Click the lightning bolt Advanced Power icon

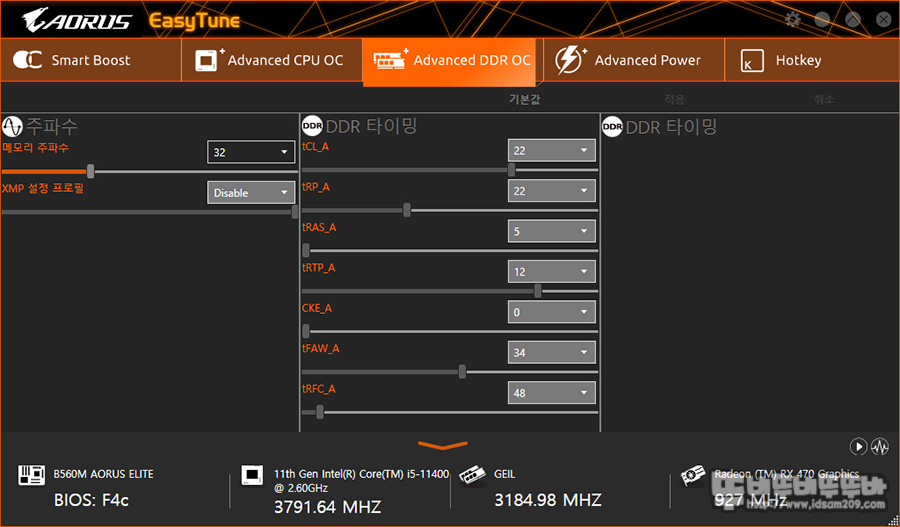(570, 60)
